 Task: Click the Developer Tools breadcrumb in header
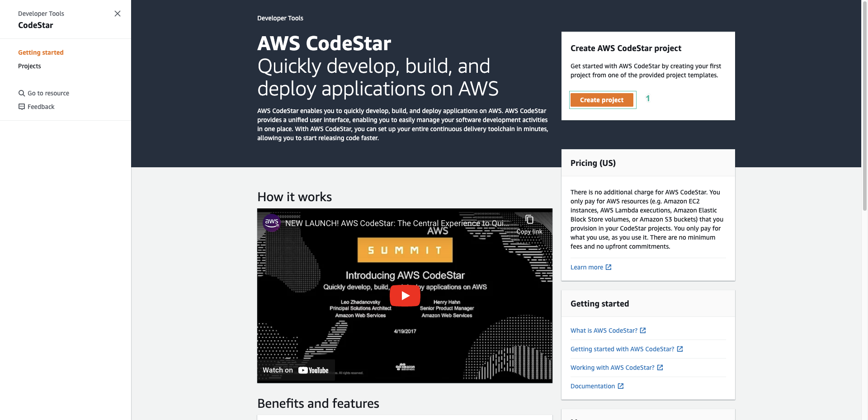coord(280,18)
